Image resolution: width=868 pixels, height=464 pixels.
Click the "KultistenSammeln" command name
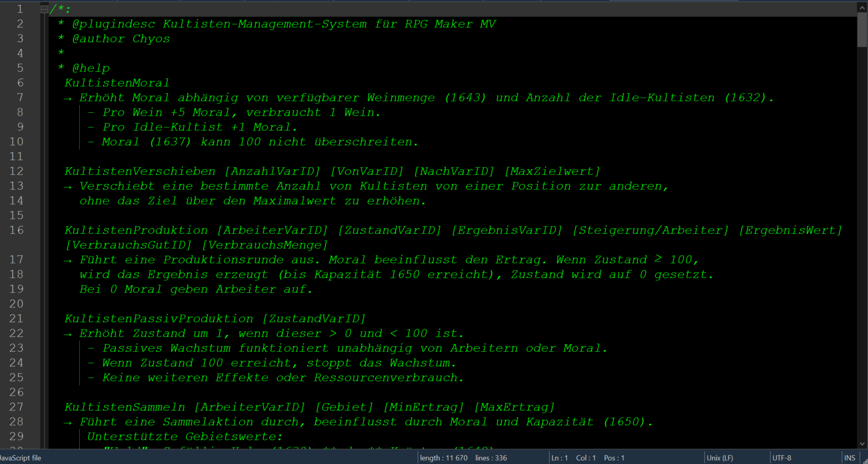(125, 407)
